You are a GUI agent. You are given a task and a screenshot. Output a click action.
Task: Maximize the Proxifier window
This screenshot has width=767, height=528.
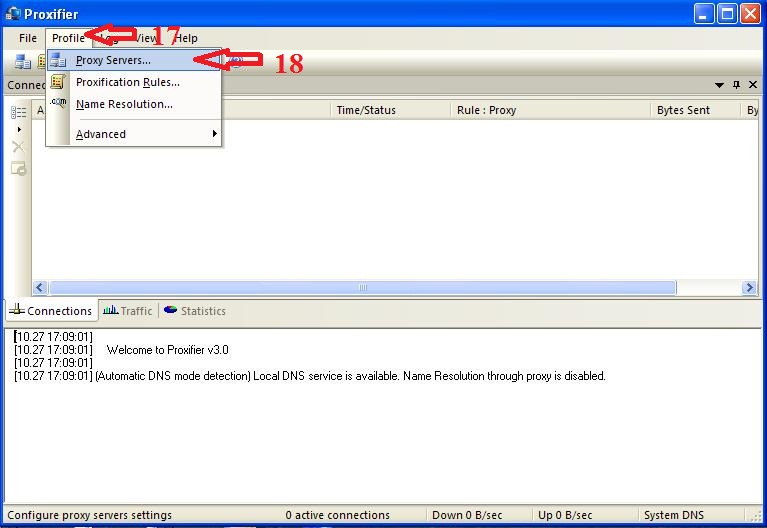[x=727, y=14]
